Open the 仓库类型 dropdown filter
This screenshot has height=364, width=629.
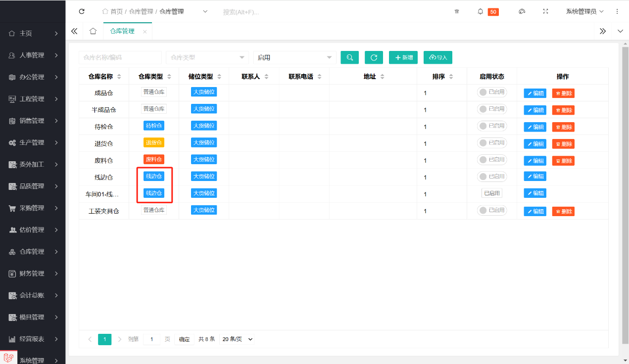click(x=207, y=57)
